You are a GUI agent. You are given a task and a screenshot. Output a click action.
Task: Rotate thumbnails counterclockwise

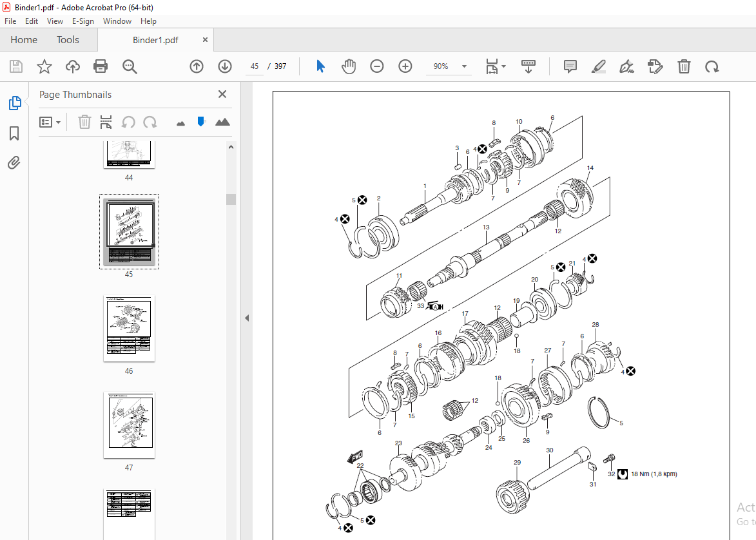pyautogui.click(x=128, y=122)
